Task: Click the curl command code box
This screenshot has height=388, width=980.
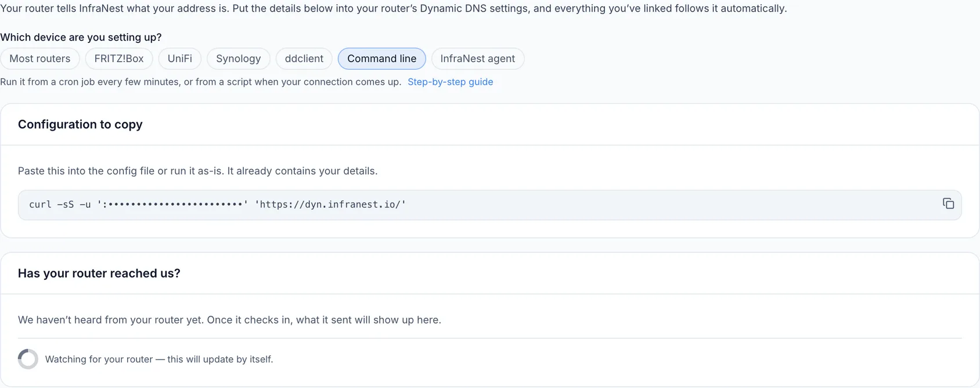Action: 489,205
